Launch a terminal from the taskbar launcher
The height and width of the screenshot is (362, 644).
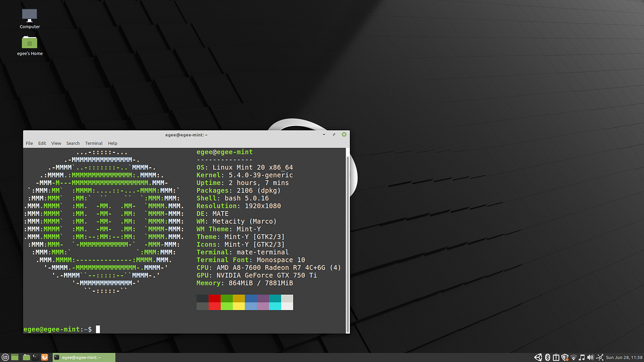point(34,357)
